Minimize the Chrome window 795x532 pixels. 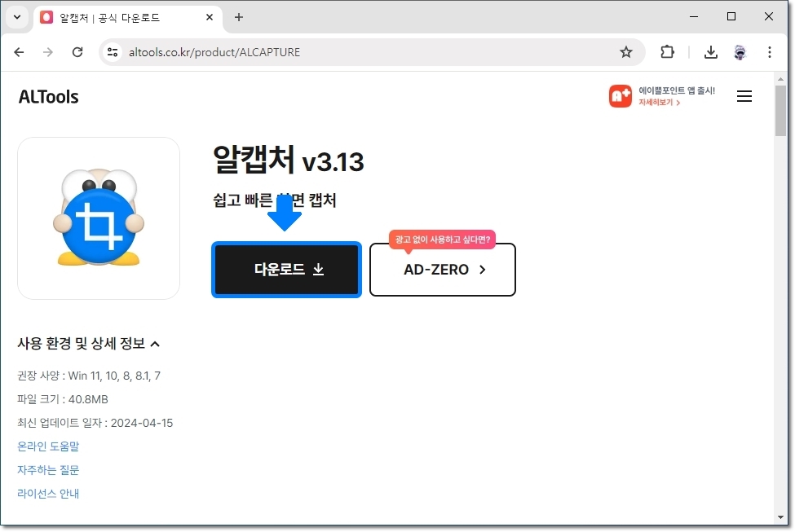[x=694, y=17]
